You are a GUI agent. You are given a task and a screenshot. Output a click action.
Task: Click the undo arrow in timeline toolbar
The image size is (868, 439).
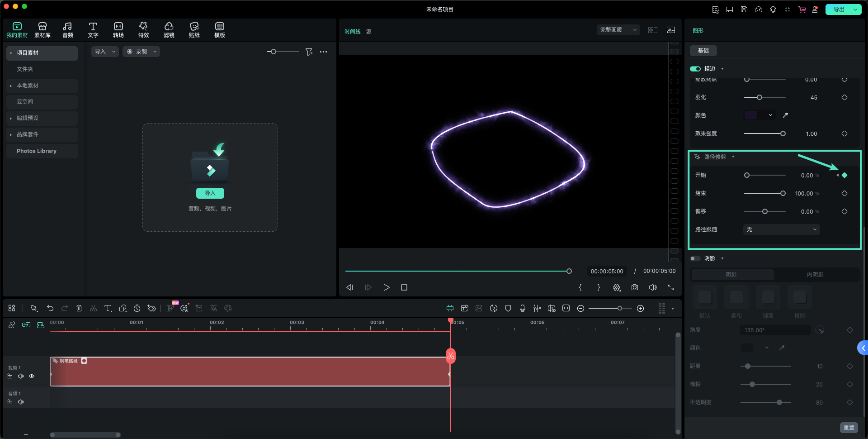(50, 308)
